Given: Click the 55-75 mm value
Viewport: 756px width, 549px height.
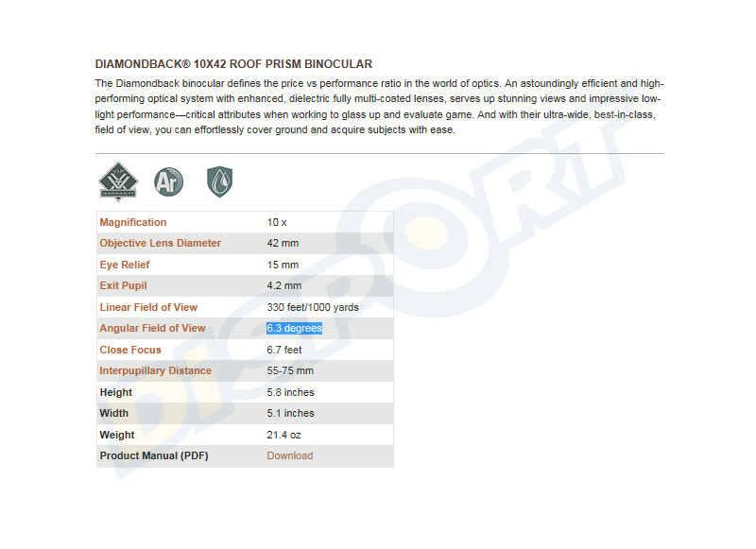Looking at the screenshot, I should coord(290,370).
